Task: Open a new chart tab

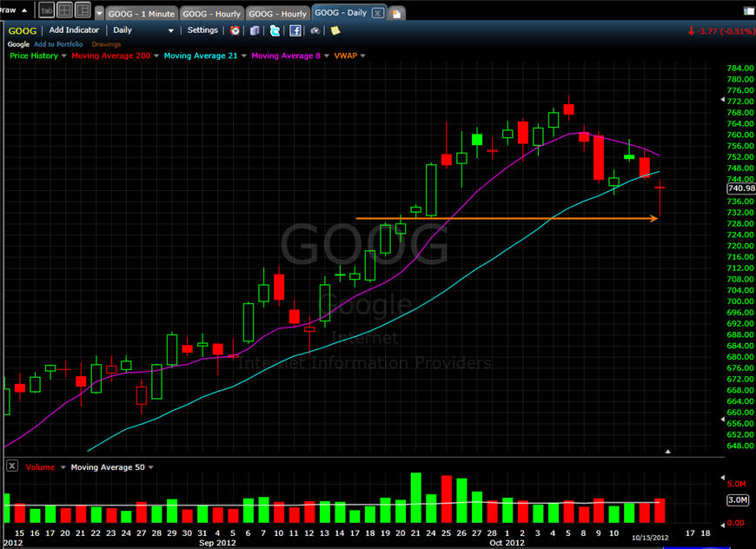Action: (x=396, y=14)
